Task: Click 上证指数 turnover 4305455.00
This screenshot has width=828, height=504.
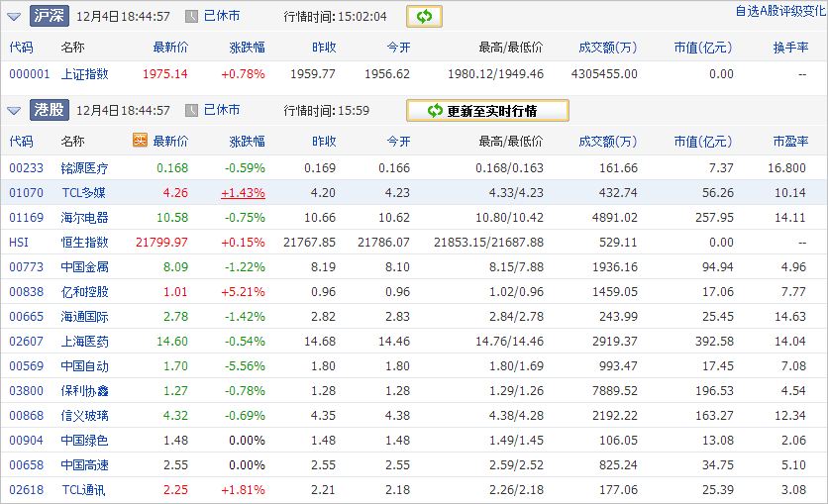Action: [x=604, y=74]
